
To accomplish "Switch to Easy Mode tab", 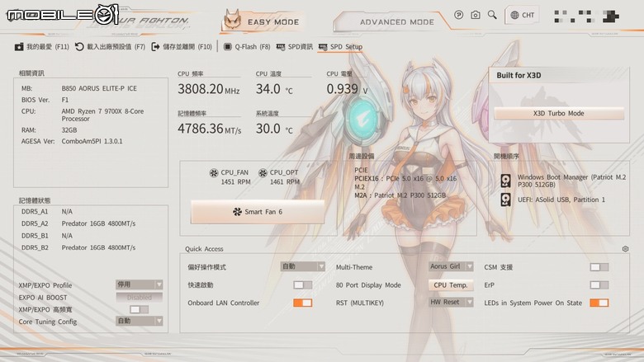I will pos(263,21).
